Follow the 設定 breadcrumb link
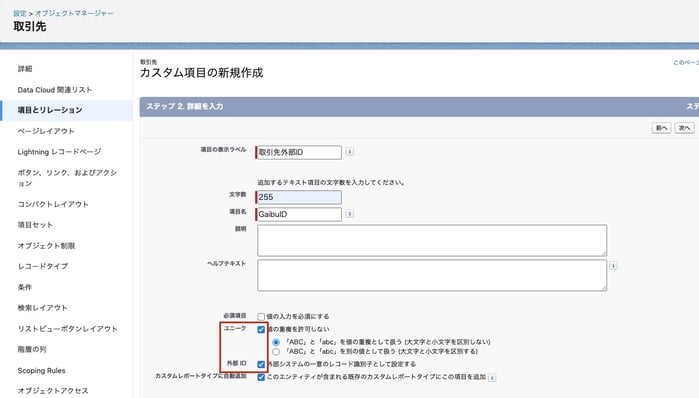Image resolution: width=699 pixels, height=398 pixels. (x=20, y=13)
